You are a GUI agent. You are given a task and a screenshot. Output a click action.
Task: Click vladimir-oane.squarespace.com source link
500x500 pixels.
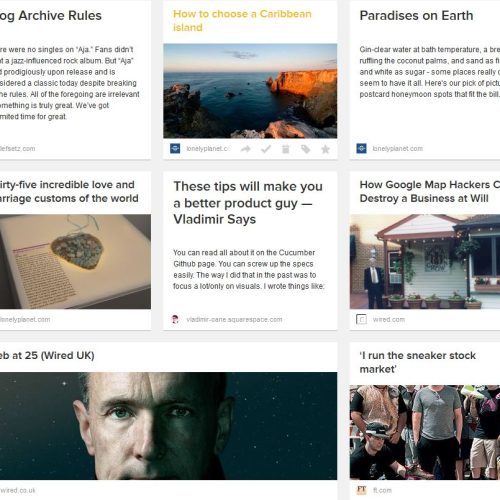point(234,319)
